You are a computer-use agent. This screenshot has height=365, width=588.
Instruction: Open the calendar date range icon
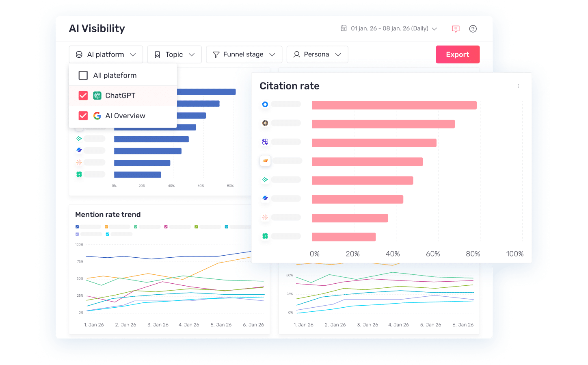pos(344,28)
